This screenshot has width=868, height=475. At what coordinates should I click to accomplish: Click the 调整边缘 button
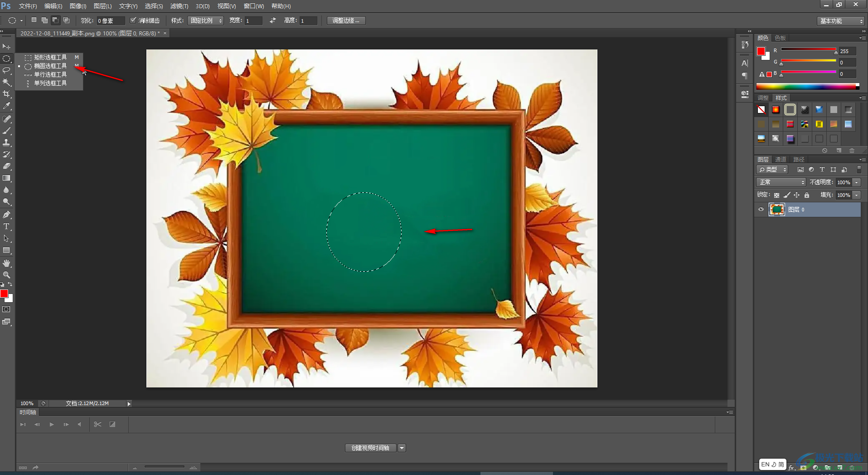(346, 20)
